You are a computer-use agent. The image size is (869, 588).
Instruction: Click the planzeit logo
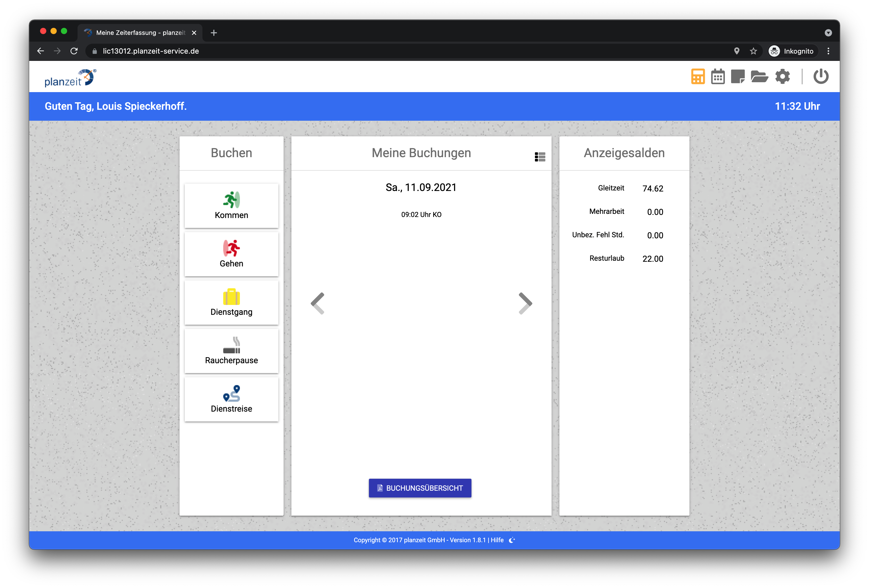[x=70, y=78]
